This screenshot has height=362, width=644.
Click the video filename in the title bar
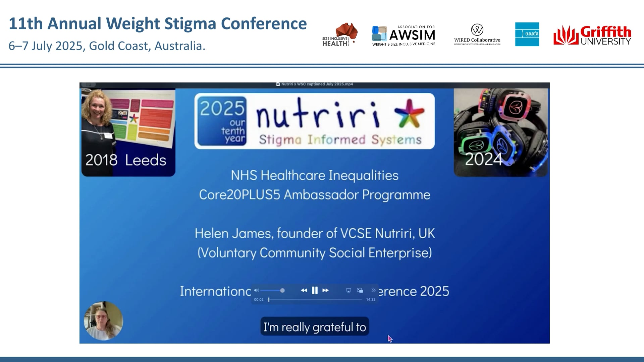[317, 84]
